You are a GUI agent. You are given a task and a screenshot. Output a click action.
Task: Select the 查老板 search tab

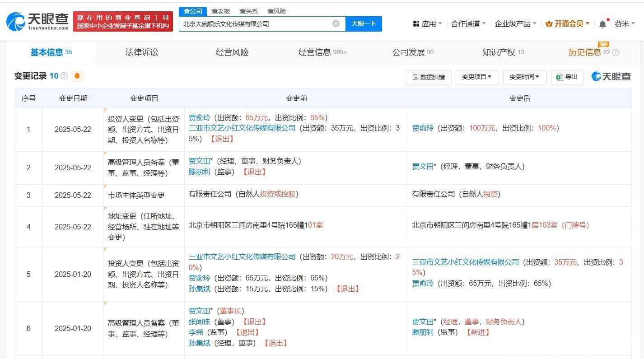pos(221,11)
